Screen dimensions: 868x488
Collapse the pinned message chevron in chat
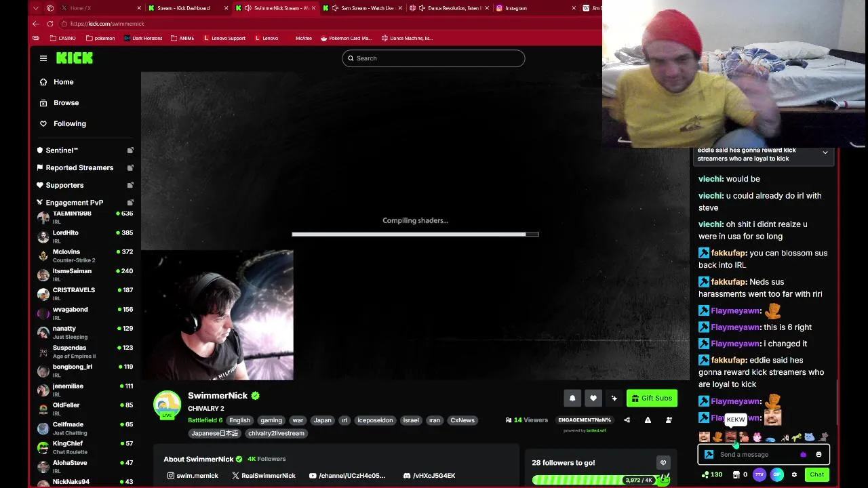[x=825, y=153]
